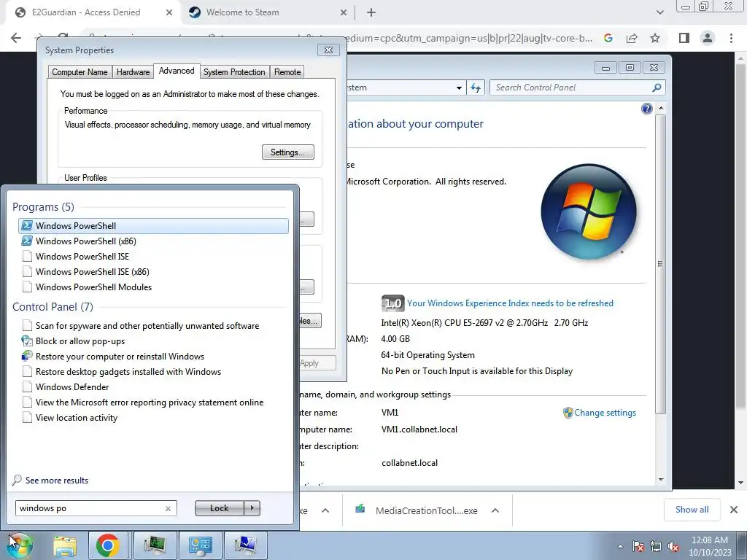
Task: Open Windows PowerShell from the Programs results
Action: pyautogui.click(x=153, y=226)
